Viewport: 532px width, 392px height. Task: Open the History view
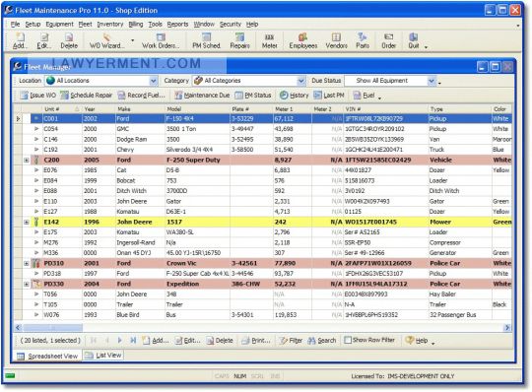(x=295, y=96)
